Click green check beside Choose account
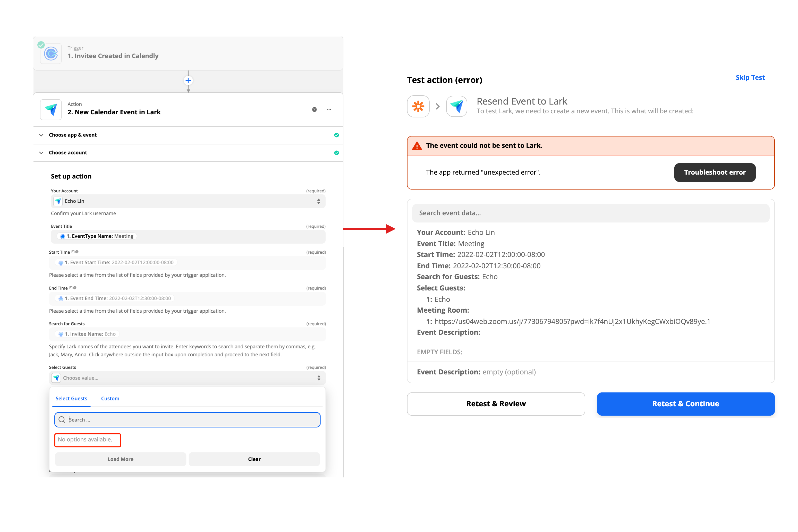 point(336,153)
